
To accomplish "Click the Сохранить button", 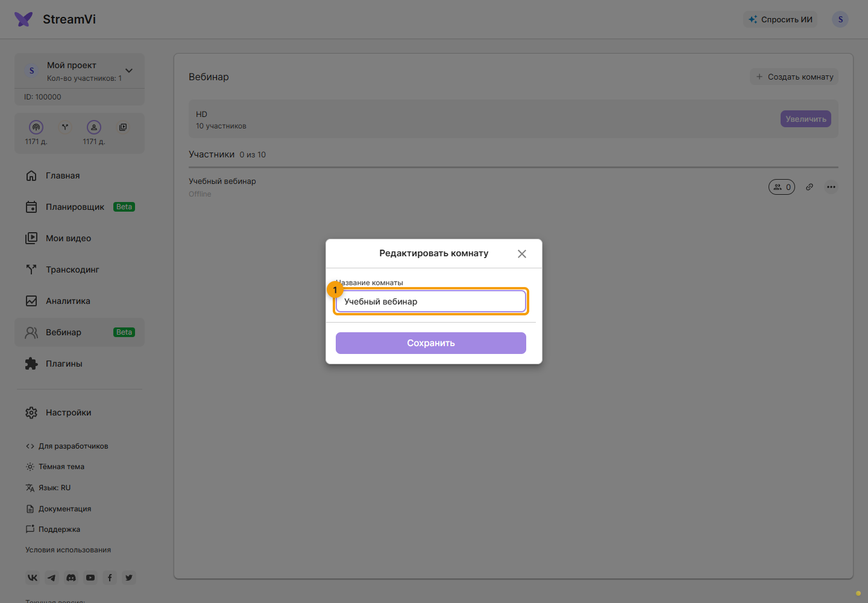I will pos(431,343).
